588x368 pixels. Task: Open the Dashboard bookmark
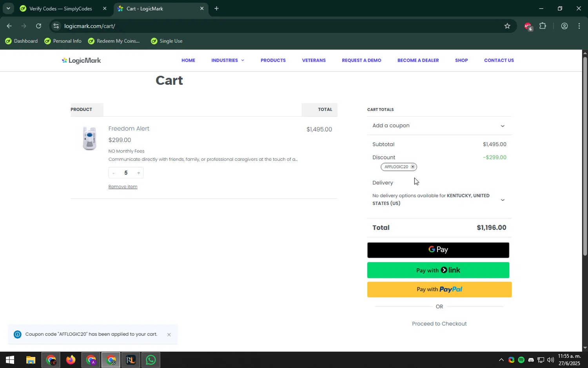[22, 41]
